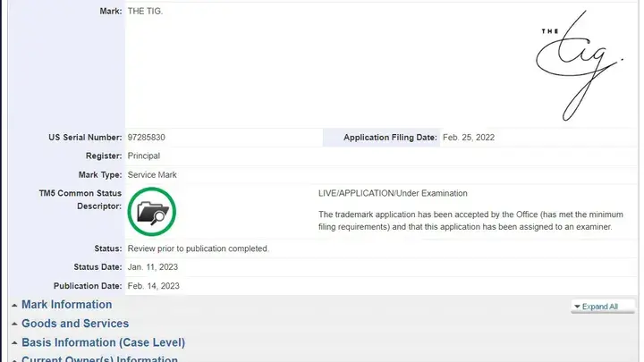The image size is (644, 362).
Task: Click the filing date Feb. 25, 2022
Action: (469, 138)
